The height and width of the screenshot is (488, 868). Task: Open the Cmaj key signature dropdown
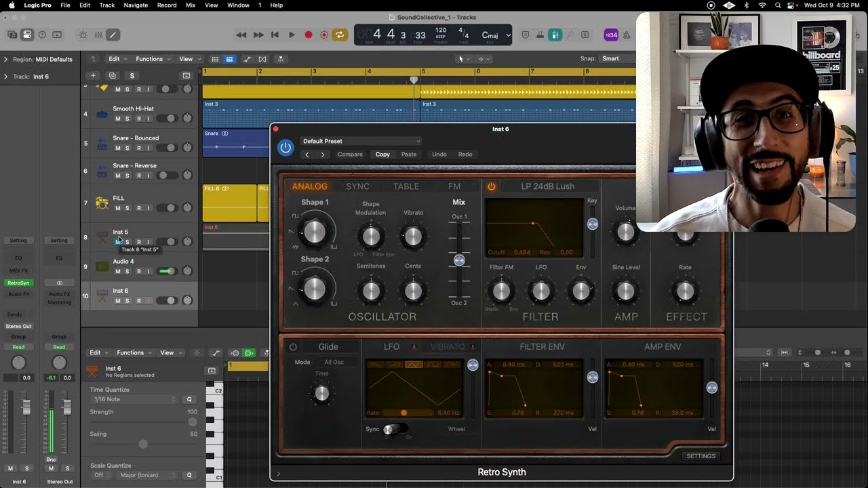(495, 35)
